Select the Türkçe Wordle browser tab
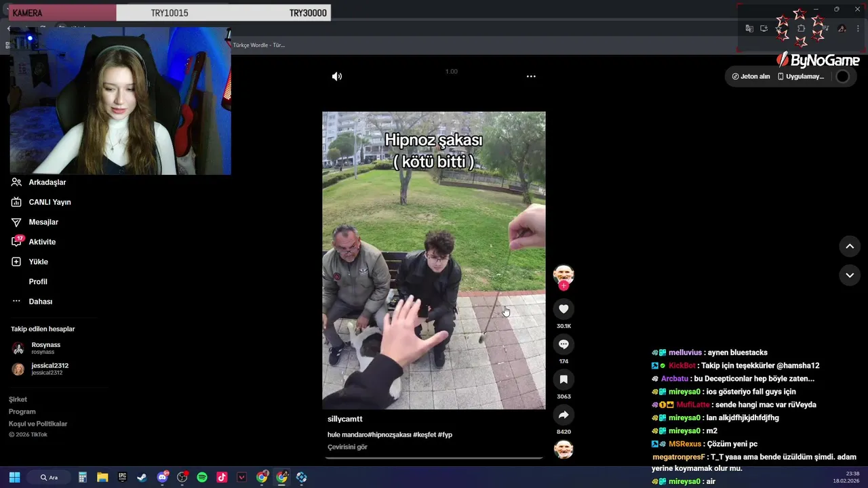 click(x=259, y=45)
